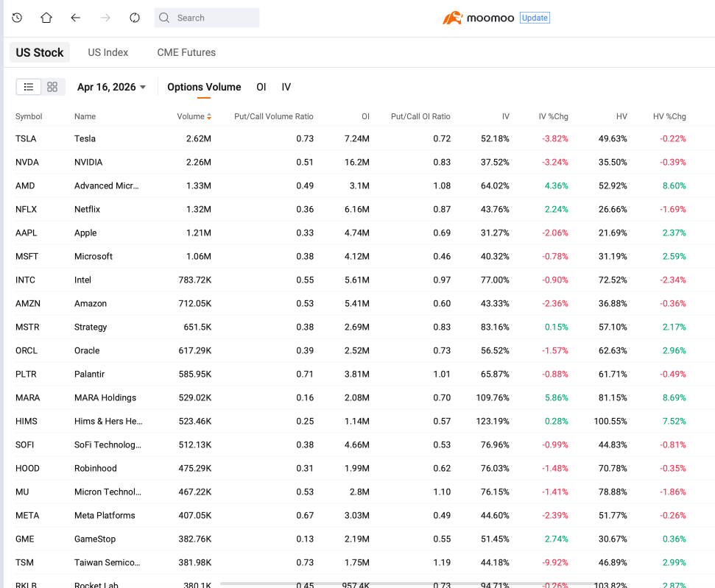Screen dimensions: 715x588
Task: Click the Amazon name
Action: tap(91, 304)
